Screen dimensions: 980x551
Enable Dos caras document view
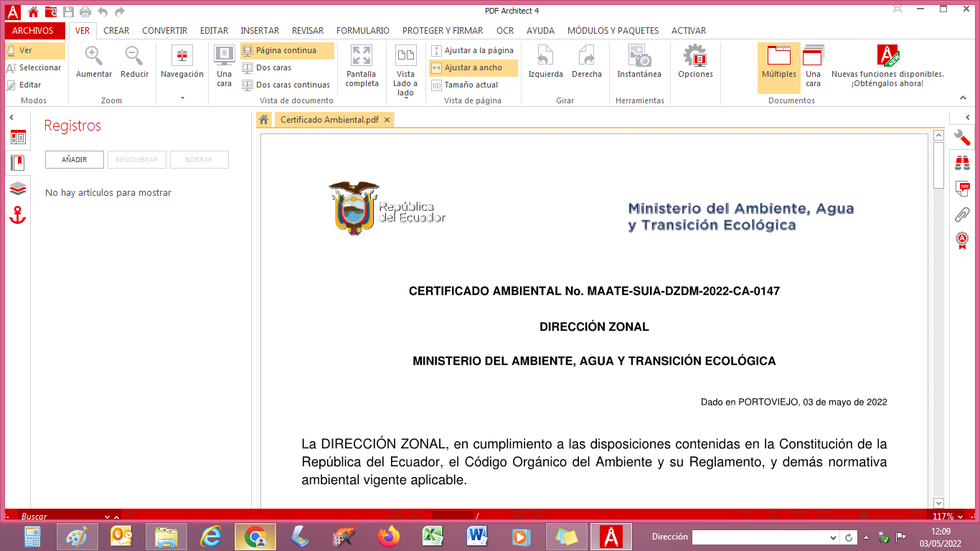click(274, 67)
